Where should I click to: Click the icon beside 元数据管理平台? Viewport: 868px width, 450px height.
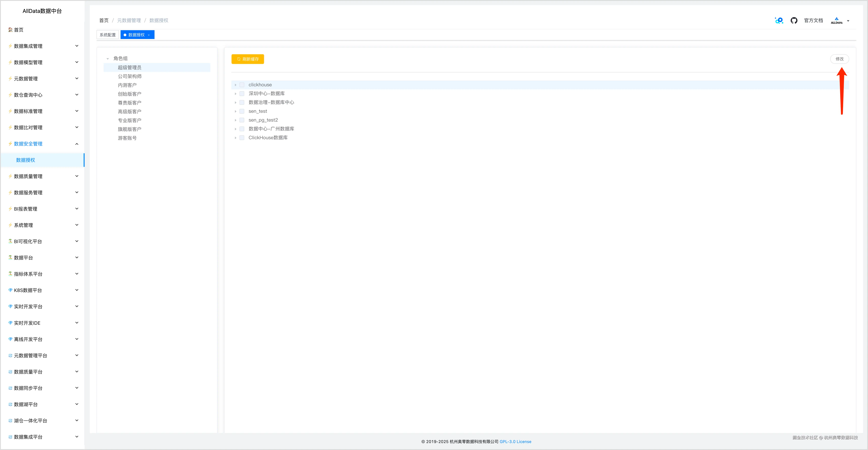[11, 355]
